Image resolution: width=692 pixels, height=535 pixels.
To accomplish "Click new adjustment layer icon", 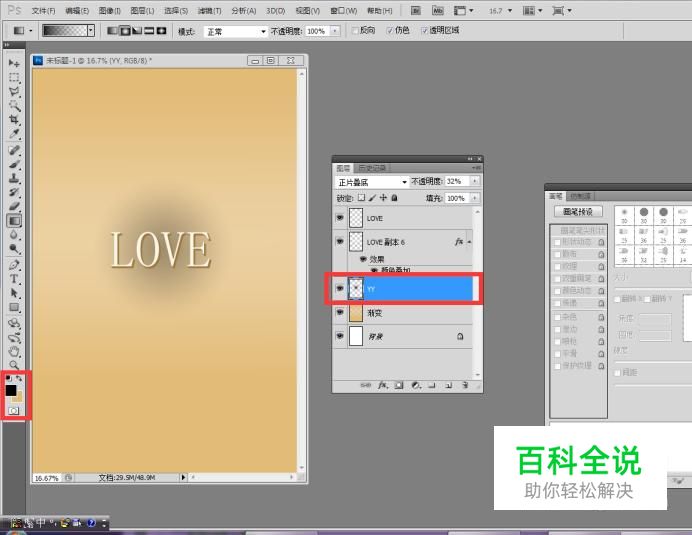I will (x=416, y=385).
